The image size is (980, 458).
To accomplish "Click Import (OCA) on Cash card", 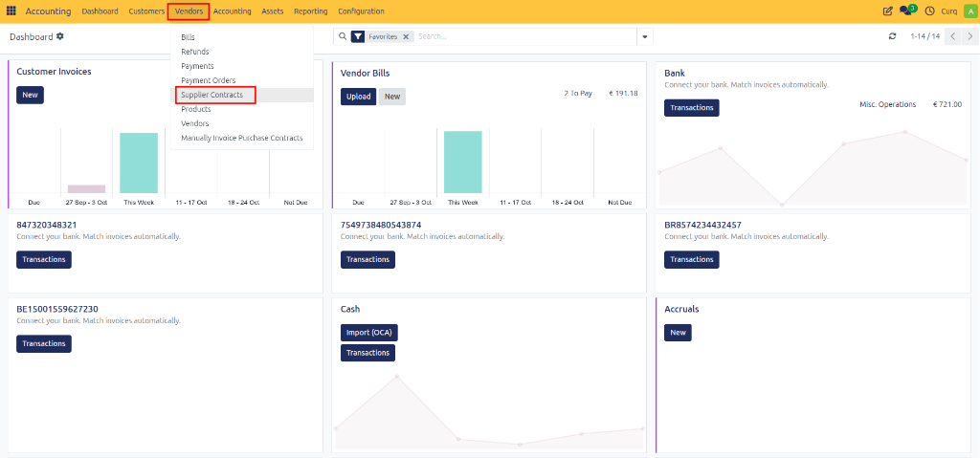I will (369, 333).
